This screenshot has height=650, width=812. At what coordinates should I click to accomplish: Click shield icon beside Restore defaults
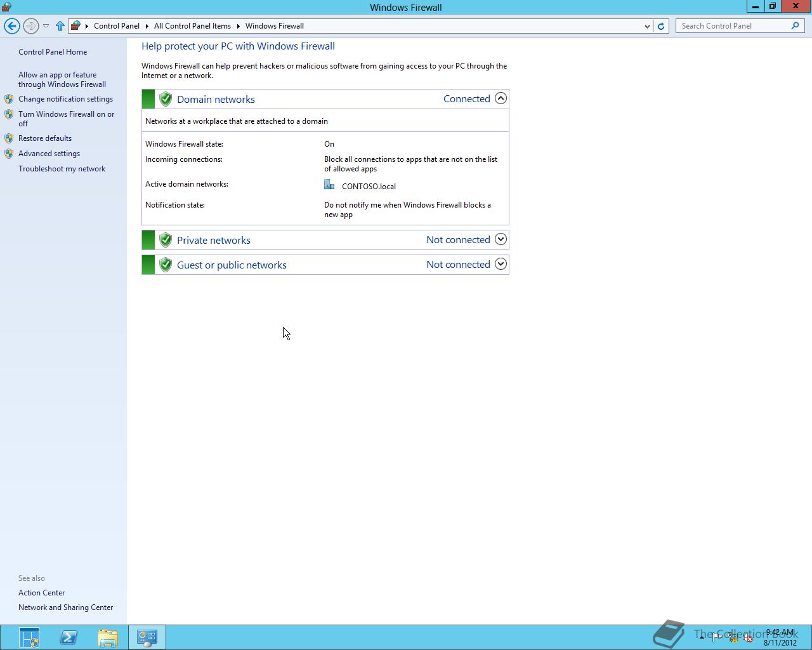[x=9, y=138]
